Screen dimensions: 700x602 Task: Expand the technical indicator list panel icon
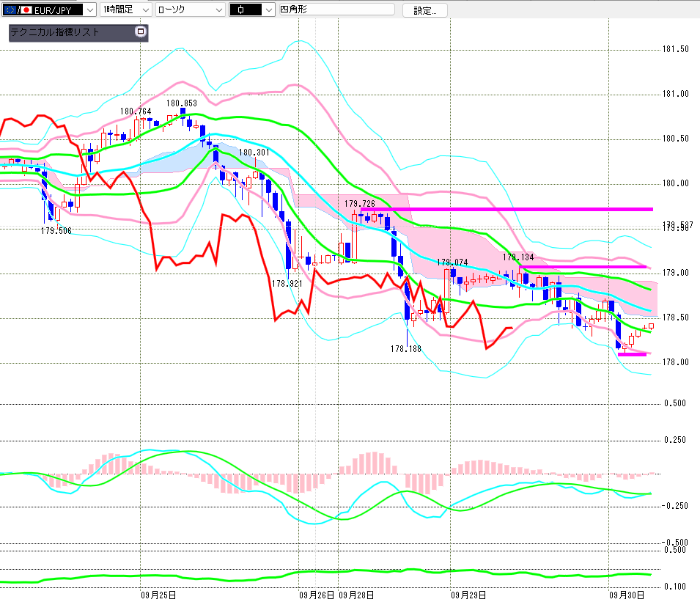tap(141, 32)
